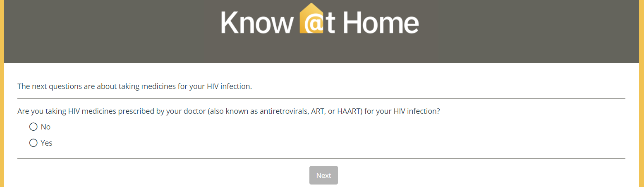Click the Know @ Home logo
The image size is (644, 187).
pos(320,21)
